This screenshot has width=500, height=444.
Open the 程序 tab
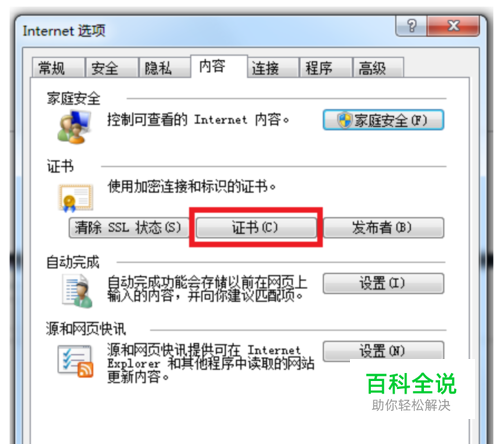[326, 68]
